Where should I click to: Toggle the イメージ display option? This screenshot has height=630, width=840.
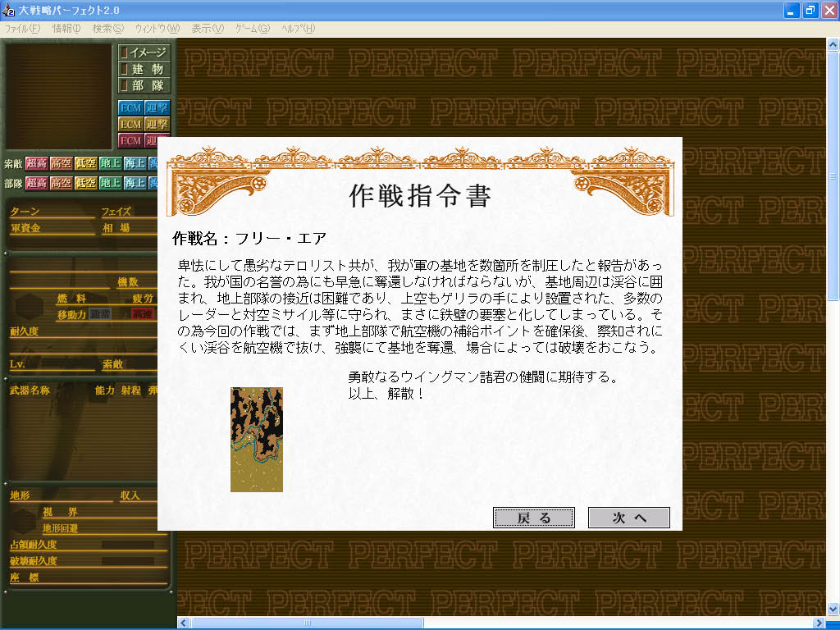click(144, 52)
